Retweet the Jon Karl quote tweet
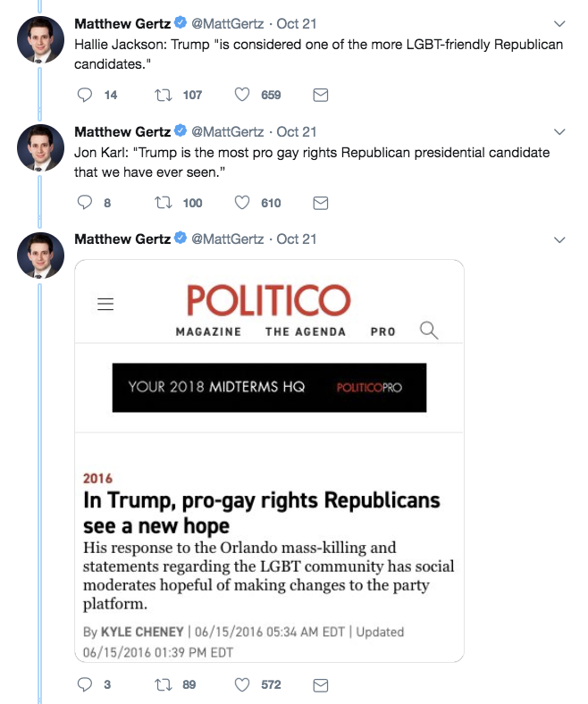The width and height of the screenshot is (588, 704). pos(164,203)
